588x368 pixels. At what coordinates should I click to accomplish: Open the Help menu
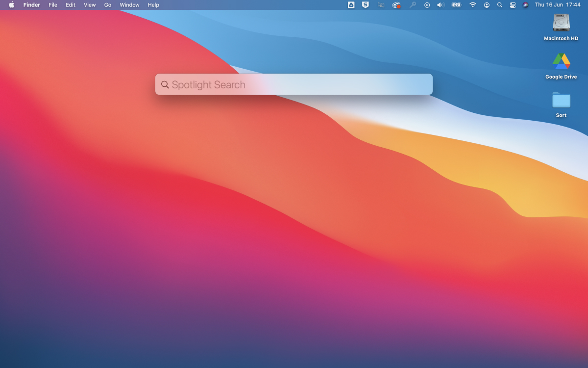coord(153,5)
